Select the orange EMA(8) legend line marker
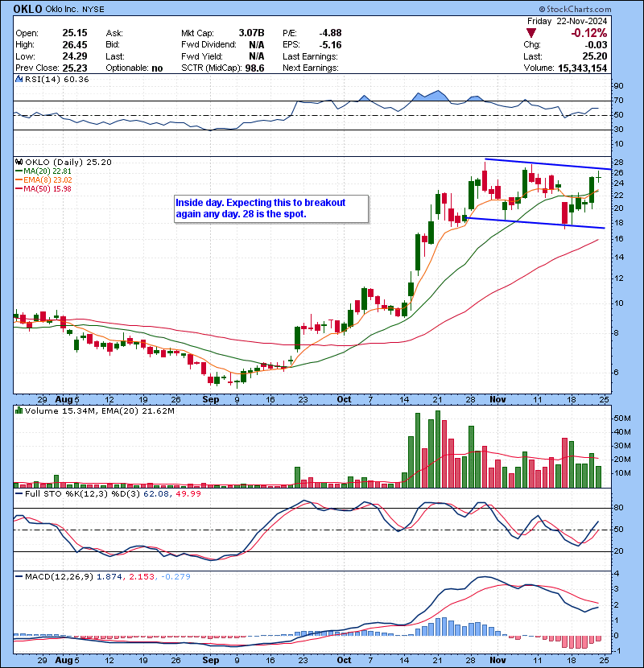The width and height of the screenshot is (644, 668). pos(19,179)
